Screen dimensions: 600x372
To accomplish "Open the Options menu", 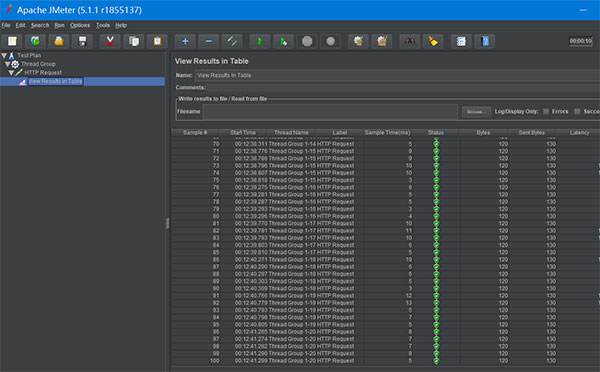I will [80, 25].
